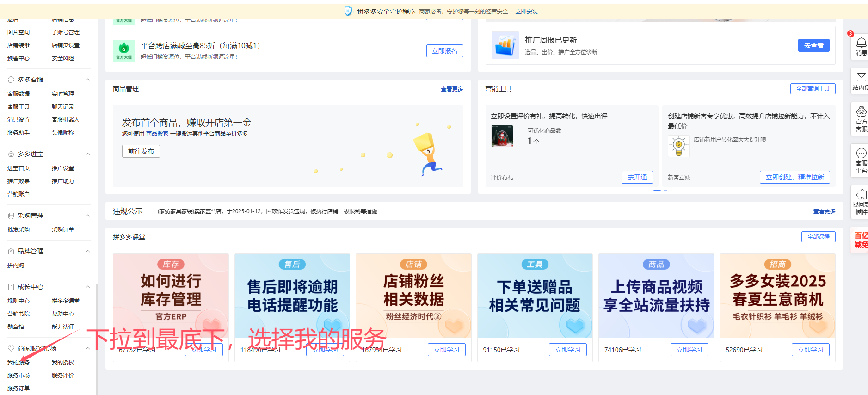
Task: Click the 多多客服 headset icon
Action: coord(11,80)
